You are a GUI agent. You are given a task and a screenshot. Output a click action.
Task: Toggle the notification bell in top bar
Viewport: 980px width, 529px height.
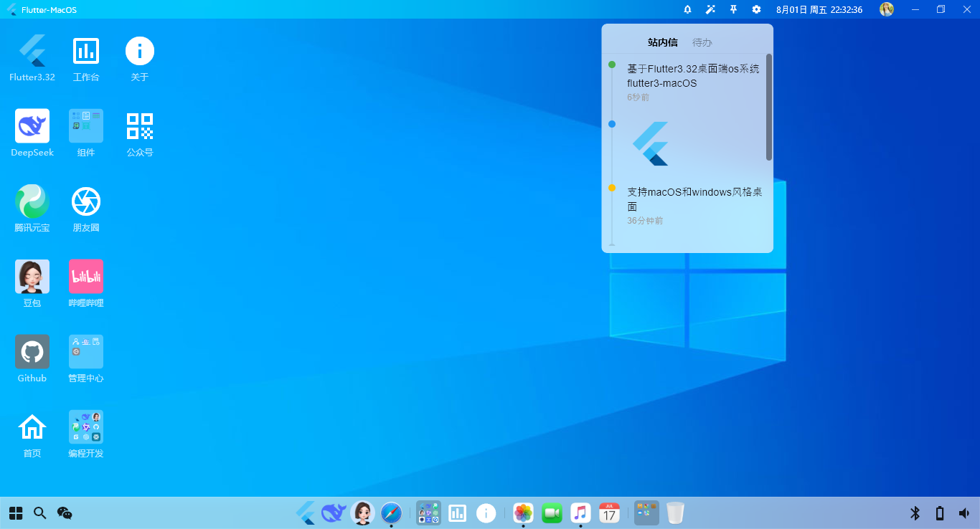pyautogui.click(x=687, y=9)
